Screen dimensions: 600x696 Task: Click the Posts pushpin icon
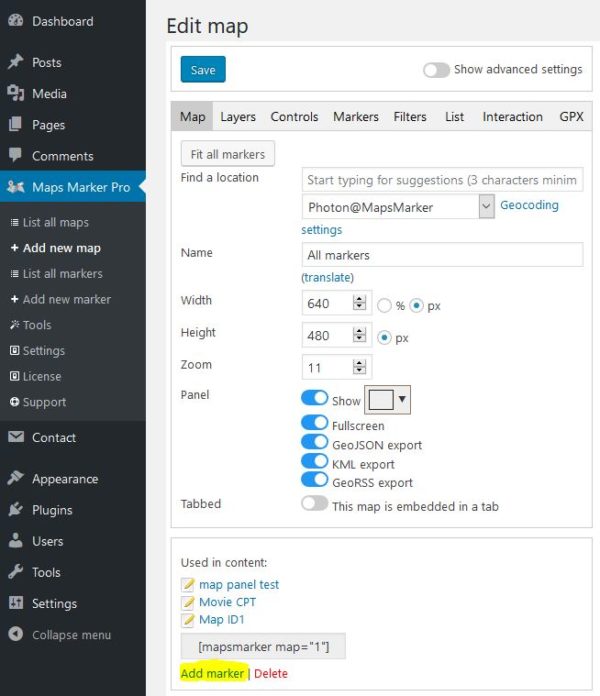(16, 62)
